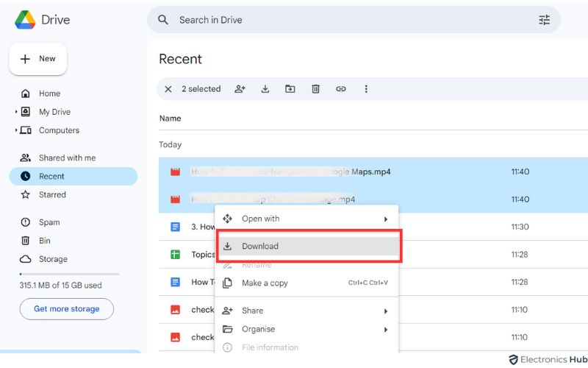
Task: Click the 11:30 modified time
Action: (520, 227)
